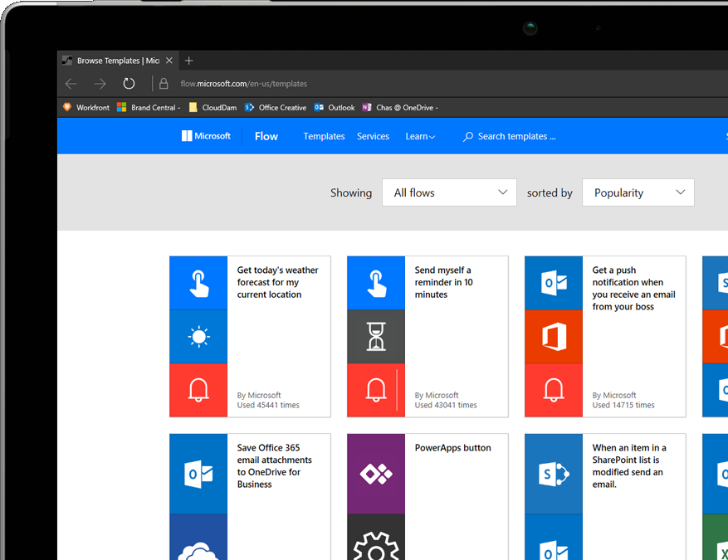Click the bell icon on push notification card

tap(554, 390)
